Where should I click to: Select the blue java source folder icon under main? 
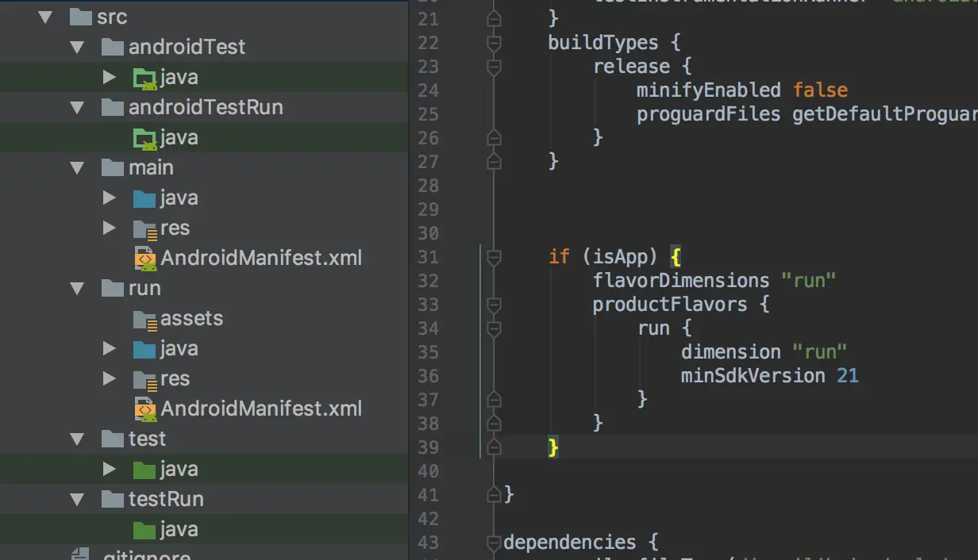click(x=144, y=198)
